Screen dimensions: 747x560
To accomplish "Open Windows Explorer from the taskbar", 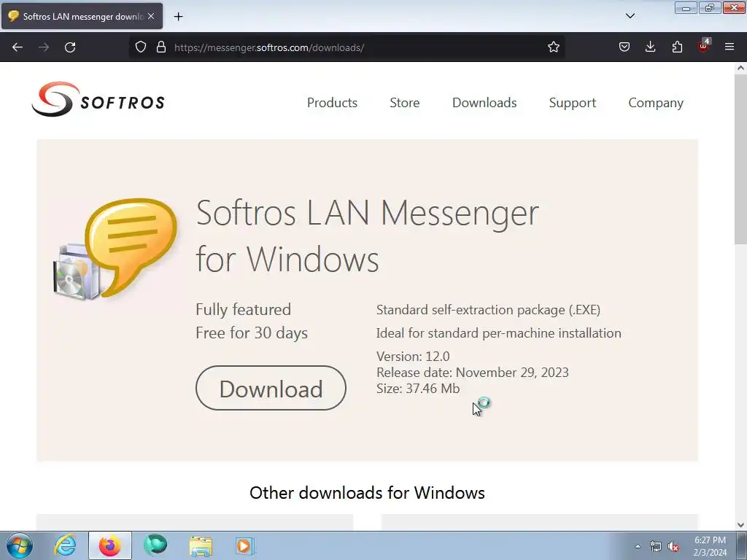I will 201,545.
